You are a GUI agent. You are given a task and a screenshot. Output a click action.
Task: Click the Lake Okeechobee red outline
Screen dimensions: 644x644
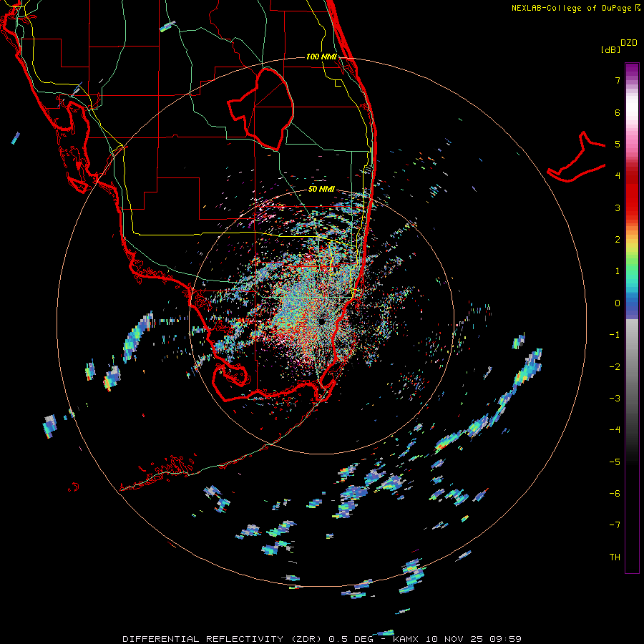click(261, 109)
